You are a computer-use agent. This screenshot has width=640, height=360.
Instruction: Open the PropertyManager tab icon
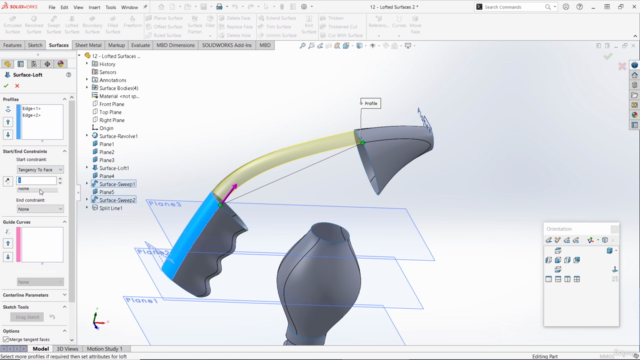point(21,64)
